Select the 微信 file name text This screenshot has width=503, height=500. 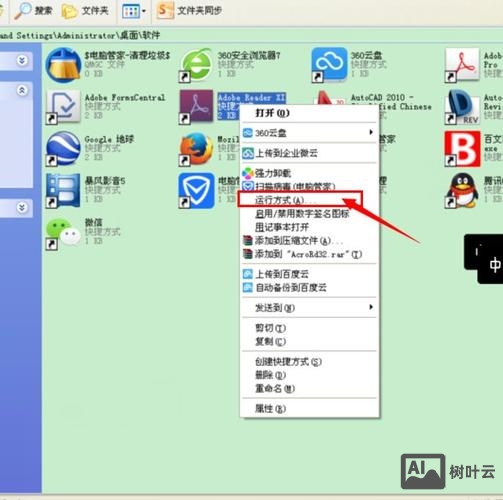94,222
